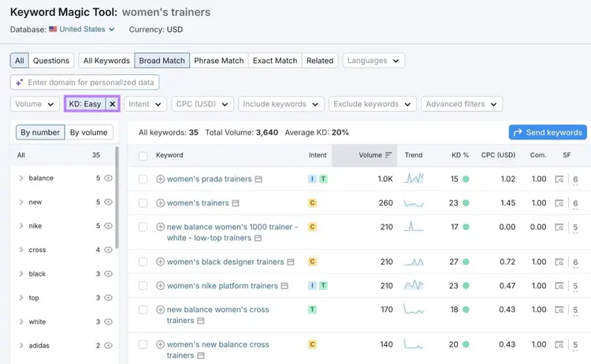
Task: Add women's trainers keyword with plus icon
Action: [x=160, y=203]
